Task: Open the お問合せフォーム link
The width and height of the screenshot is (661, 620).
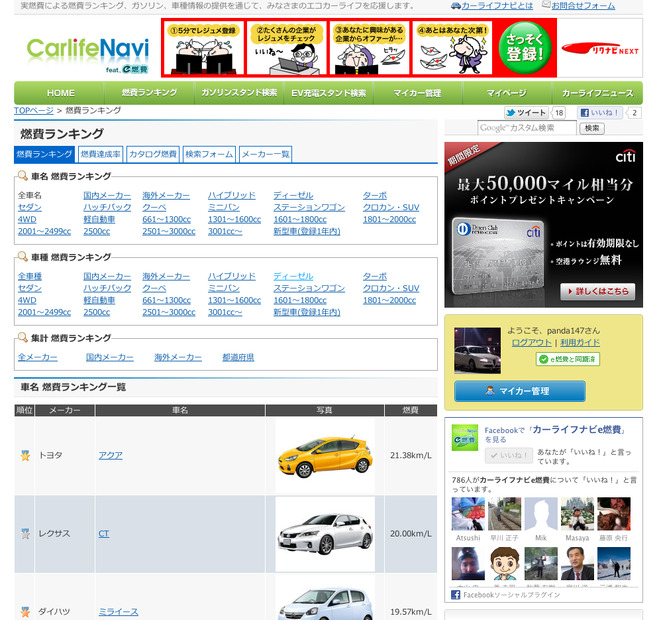Action: pyautogui.click(x=583, y=6)
